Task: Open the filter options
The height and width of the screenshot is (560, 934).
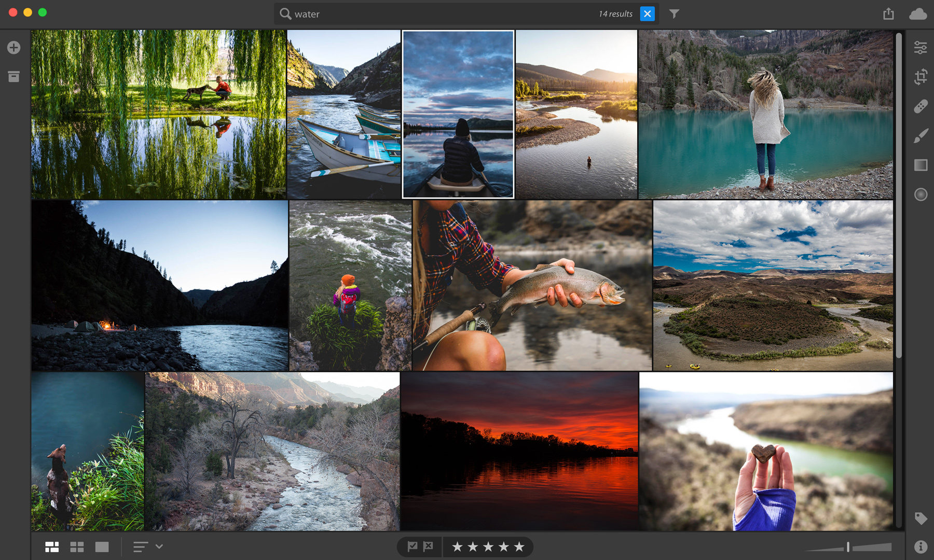Action: (674, 14)
